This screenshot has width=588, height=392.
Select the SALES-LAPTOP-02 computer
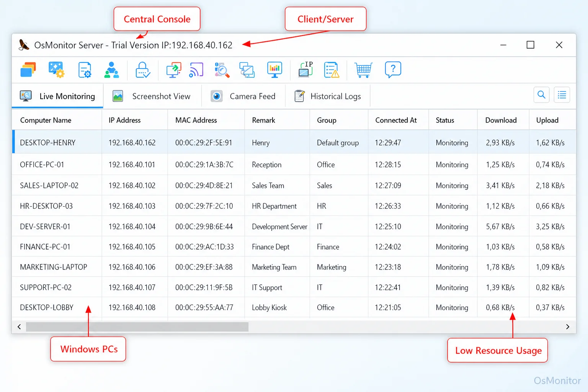pyautogui.click(x=49, y=185)
